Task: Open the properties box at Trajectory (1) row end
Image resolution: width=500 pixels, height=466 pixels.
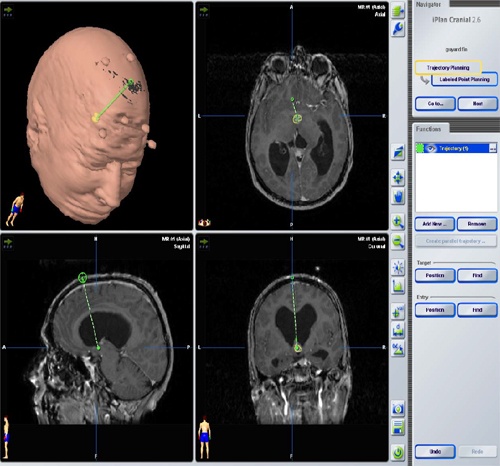Action: pyautogui.click(x=493, y=148)
